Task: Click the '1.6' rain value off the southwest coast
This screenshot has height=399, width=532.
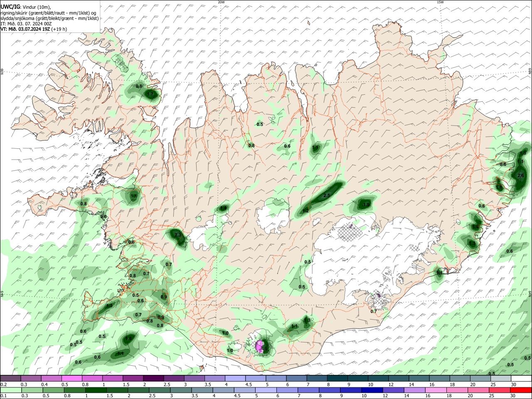Action: point(128,339)
